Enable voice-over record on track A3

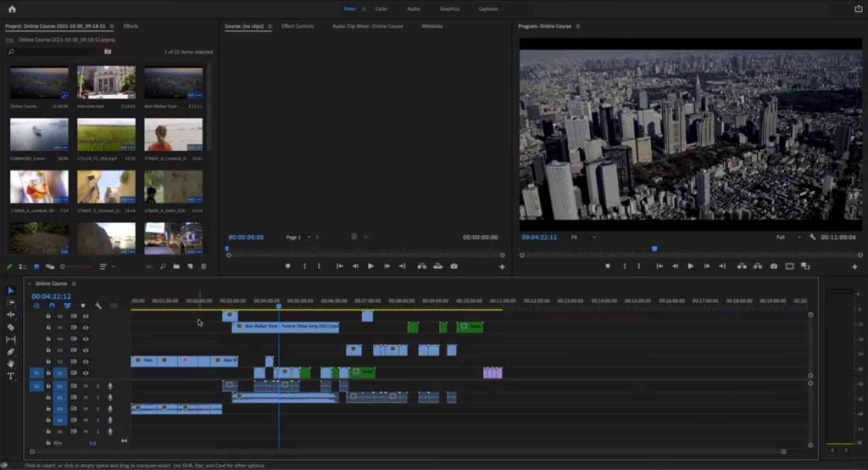[x=110, y=409]
